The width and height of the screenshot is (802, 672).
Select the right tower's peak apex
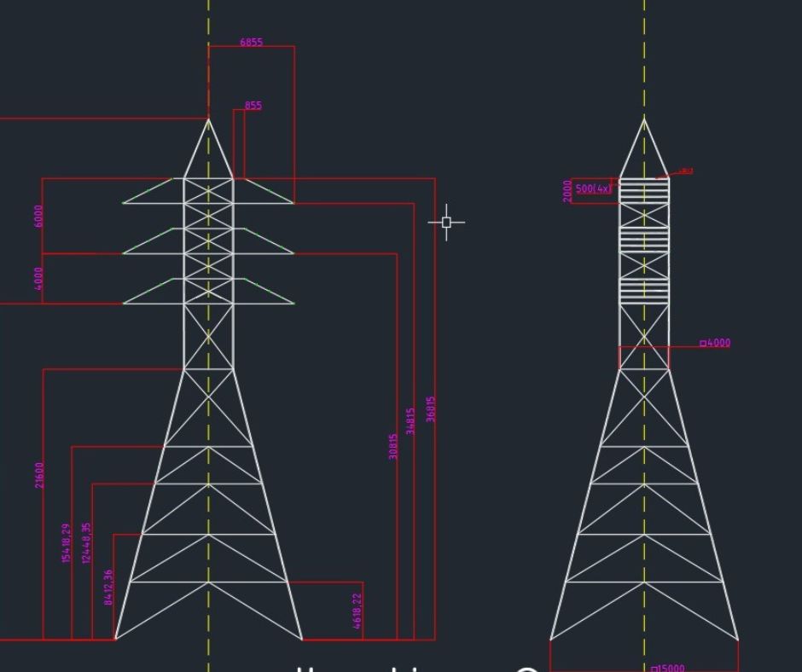coord(644,119)
